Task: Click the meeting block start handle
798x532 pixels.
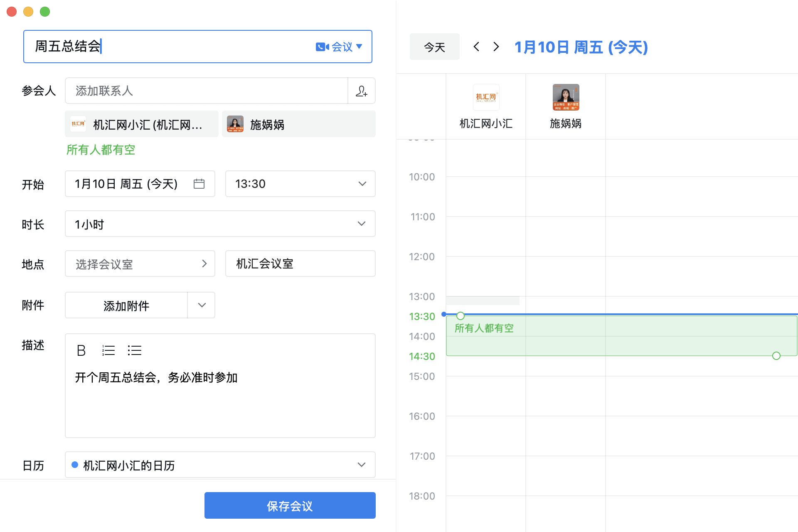Action: pyautogui.click(x=461, y=316)
